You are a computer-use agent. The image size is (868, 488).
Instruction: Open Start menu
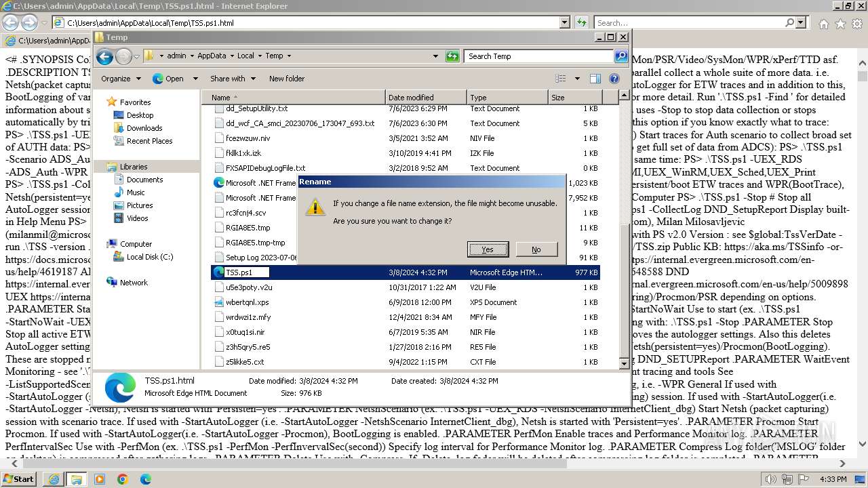click(x=18, y=479)
